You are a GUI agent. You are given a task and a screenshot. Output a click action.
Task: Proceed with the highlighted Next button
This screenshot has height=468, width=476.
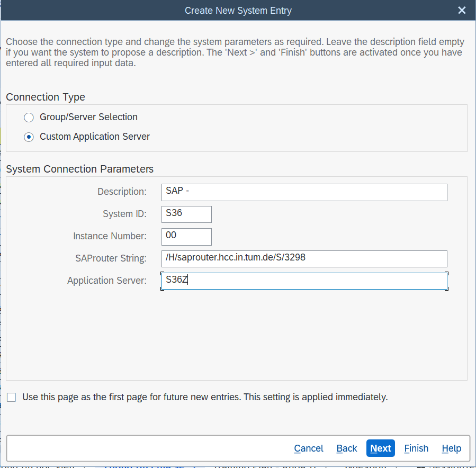381,448
